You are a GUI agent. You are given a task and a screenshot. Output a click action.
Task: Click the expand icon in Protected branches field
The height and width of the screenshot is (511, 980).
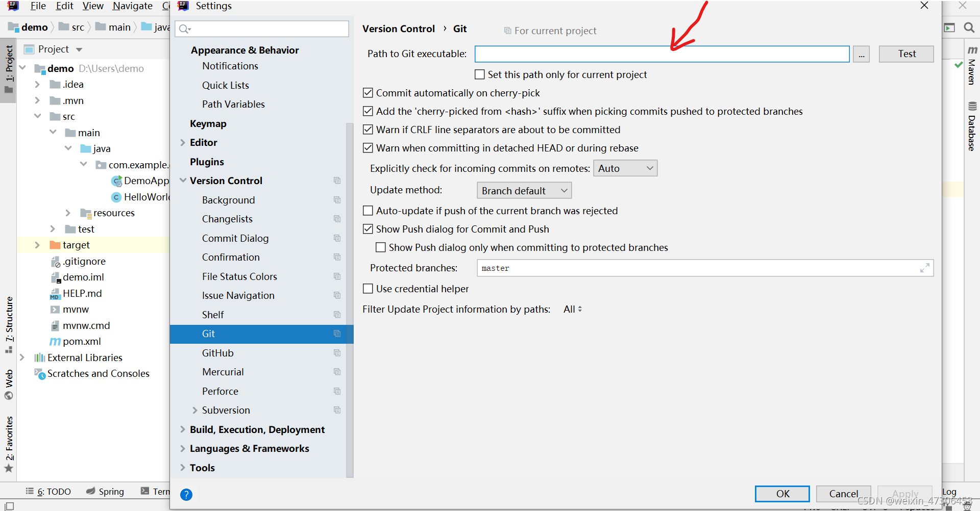coord(924,268)
